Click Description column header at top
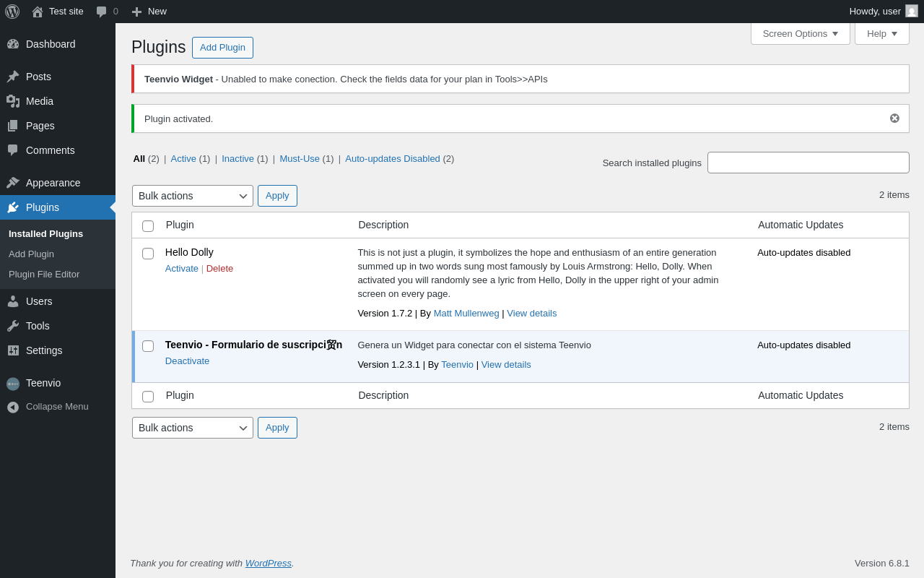This screenshot has height=578, width=924. [383, 225]
